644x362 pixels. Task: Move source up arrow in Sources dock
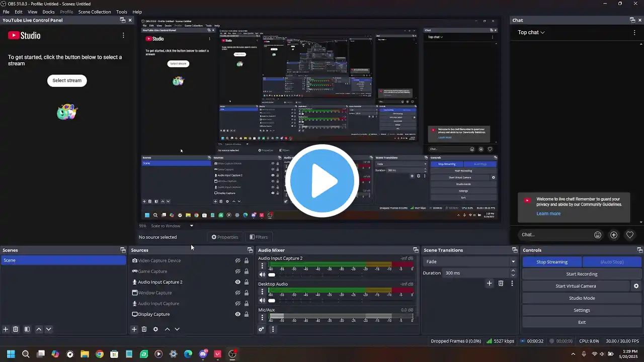[x=167, y=329]
